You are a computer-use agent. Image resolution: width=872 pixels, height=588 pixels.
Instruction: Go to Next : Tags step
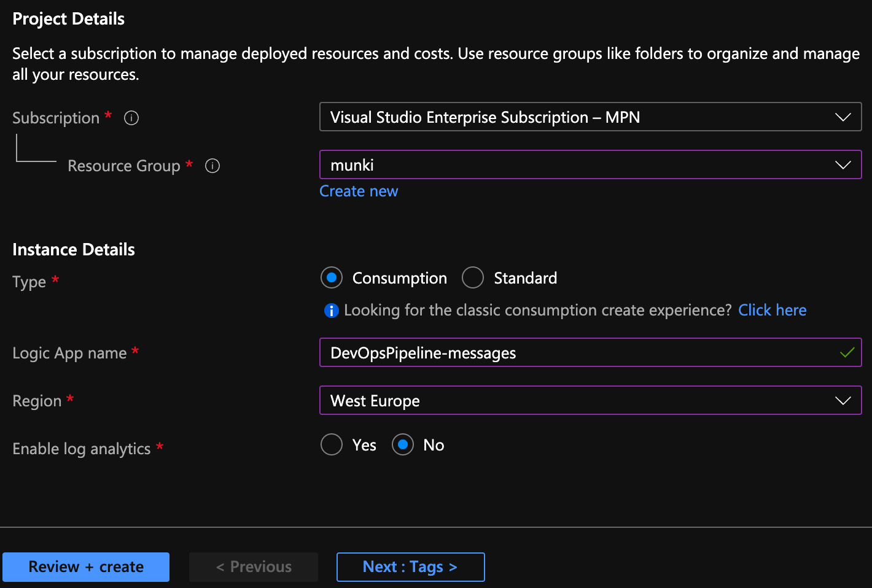tap(410, 567)
